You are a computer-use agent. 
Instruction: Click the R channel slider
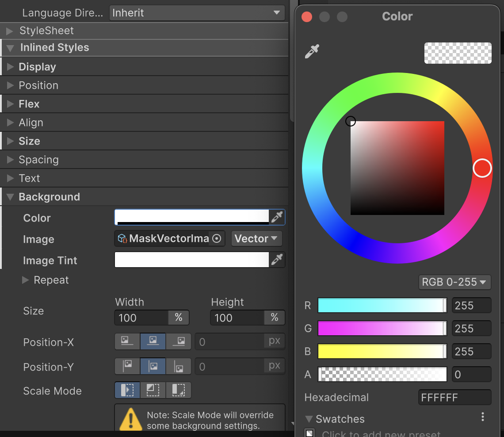(x=382, y=305)
